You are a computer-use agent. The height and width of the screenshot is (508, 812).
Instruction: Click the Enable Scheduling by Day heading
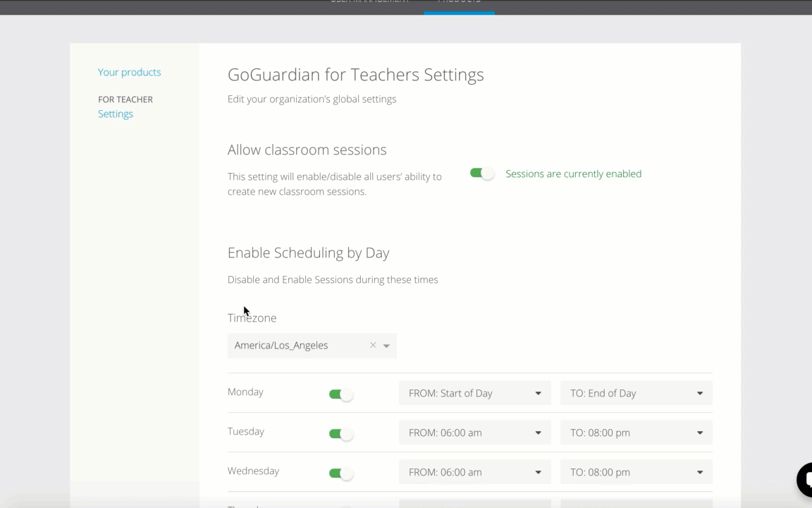point(308,253)
